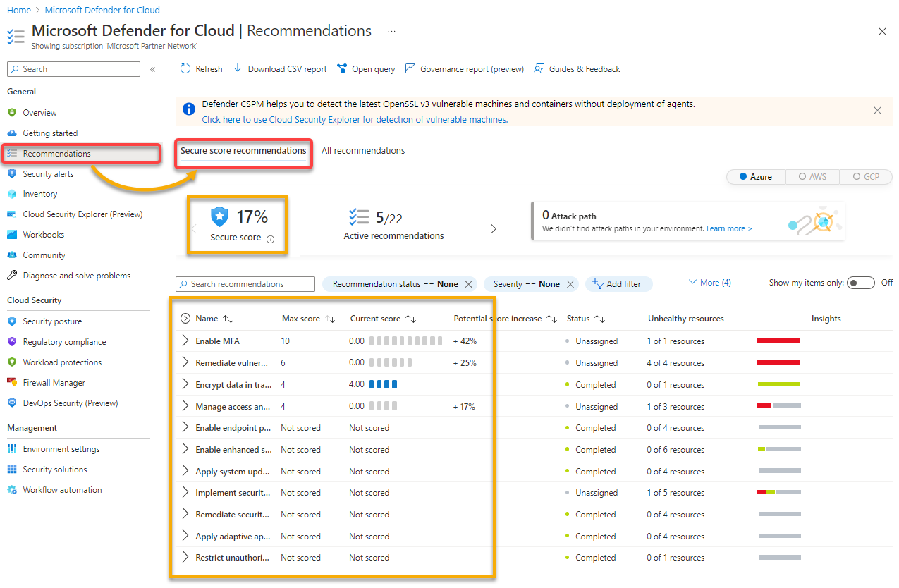Click the Environment settings icon
Screen dimensions: 899x588
click(12, 449)
